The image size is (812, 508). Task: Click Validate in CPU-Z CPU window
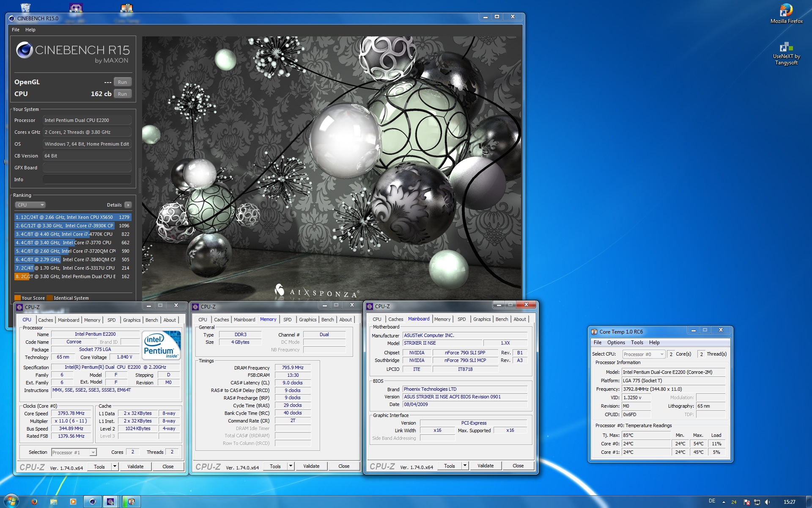(x=135, y=467)
